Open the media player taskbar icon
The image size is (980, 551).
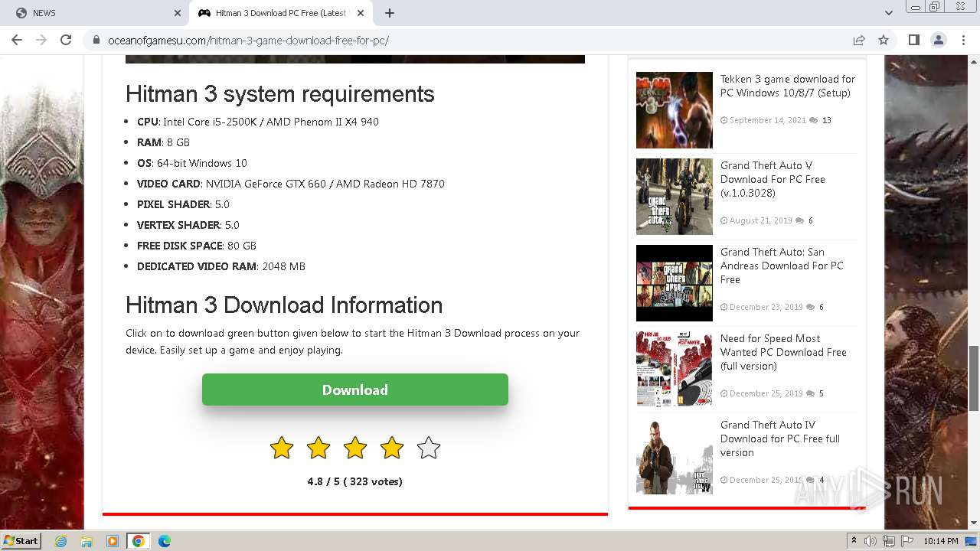tap(113, 541)
